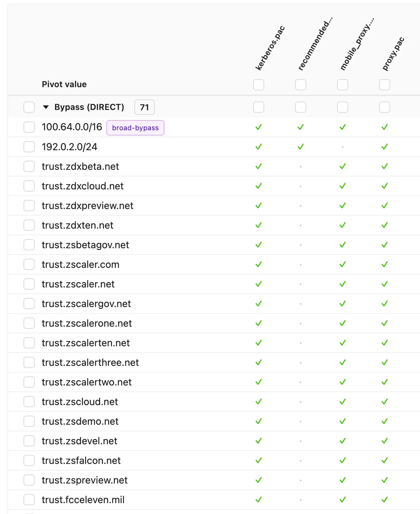The height and width of the screenshot is (514, 420).
Task: Click the 71 count badge
Action: pyautogui.click(x=145, y=107)
